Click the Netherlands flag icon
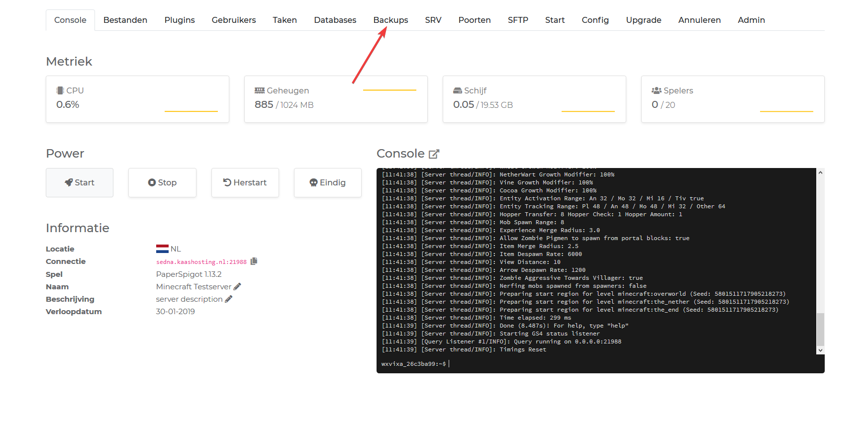 pos(162,249)
